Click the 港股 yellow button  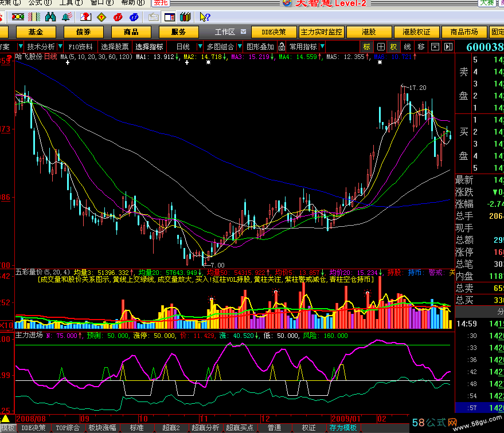369,32
